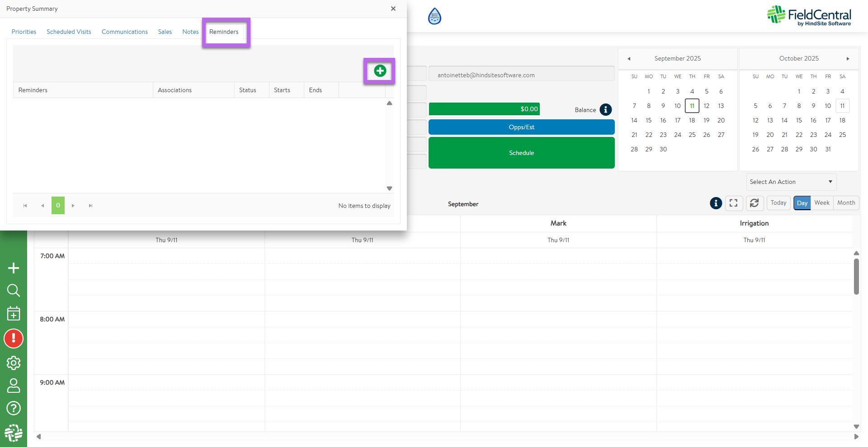This screenshot has width=868, height=447.
Task: Click the calendar add icon in sidebar
Action: click(x=14, y=313)
